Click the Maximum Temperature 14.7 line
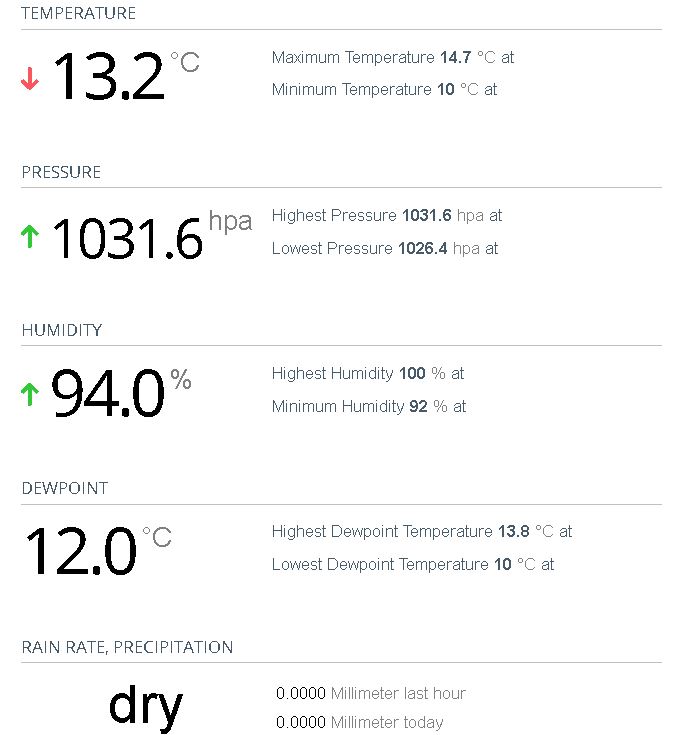Image resolution: width=680 pixels, height=735 pixels. coord(392,57)
